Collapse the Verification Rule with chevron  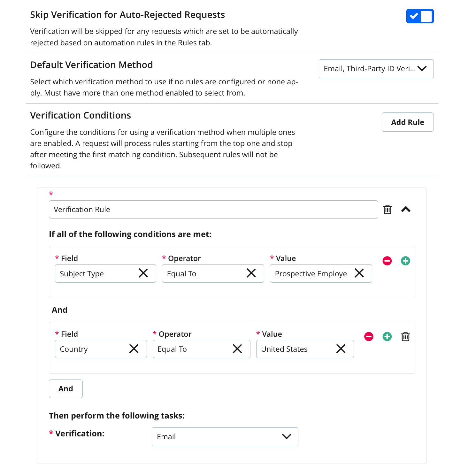click(406, 209)
